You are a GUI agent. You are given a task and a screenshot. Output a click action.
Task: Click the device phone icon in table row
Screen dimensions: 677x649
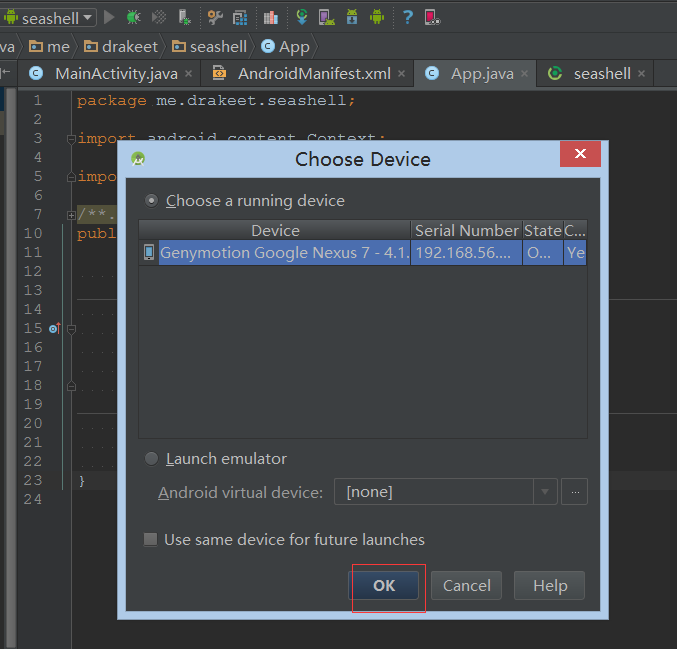pyautogui.click(x=149, y=252)
